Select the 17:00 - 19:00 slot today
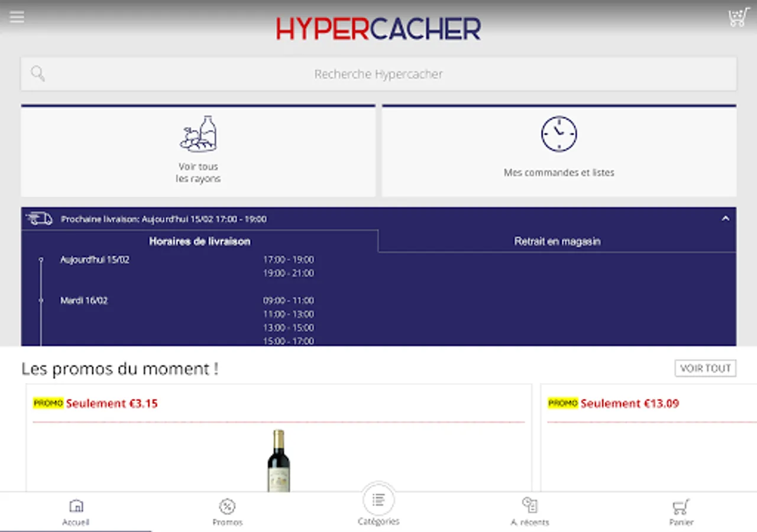 (x=289, y=259)
